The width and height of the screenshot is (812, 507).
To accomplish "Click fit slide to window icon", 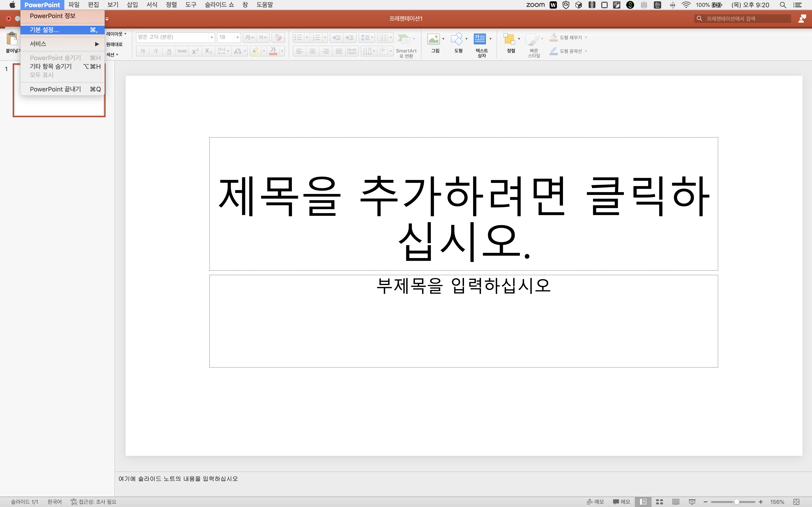I will [796, 502].
